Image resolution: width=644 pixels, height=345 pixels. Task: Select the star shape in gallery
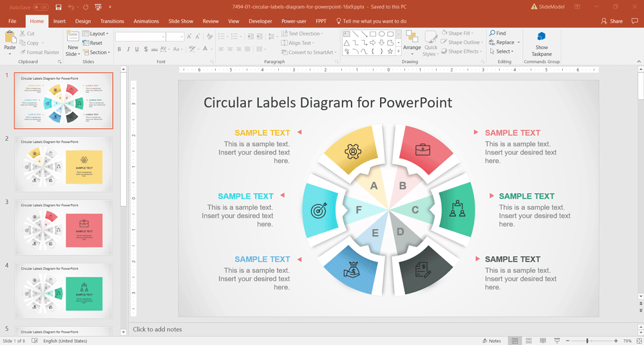(390, 51)
